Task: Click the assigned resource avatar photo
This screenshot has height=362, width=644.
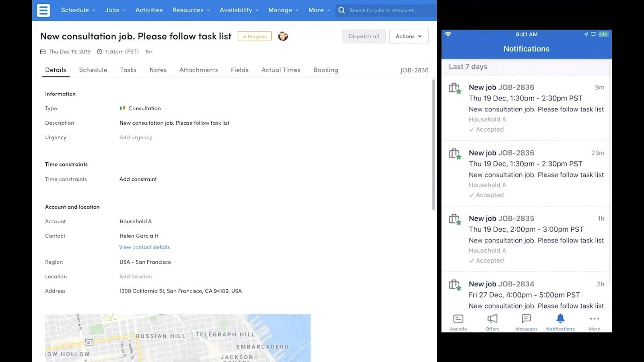Action: click(283, 36)
